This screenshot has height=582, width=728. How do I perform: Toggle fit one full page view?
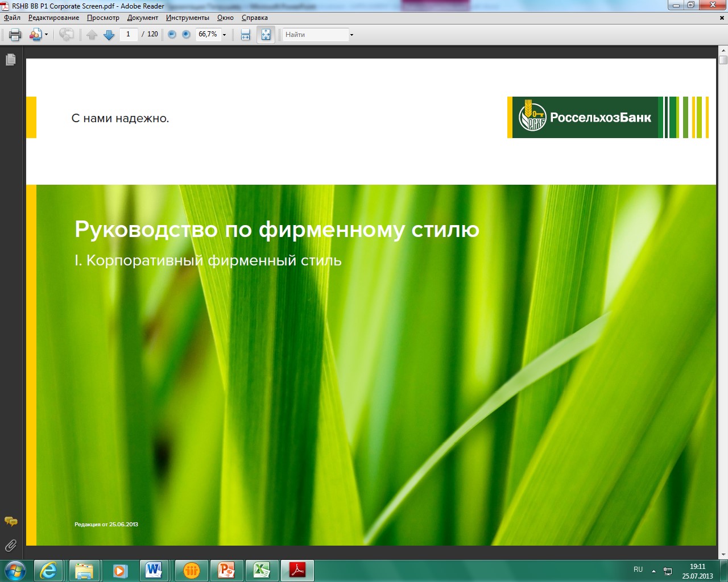(266, 35)
